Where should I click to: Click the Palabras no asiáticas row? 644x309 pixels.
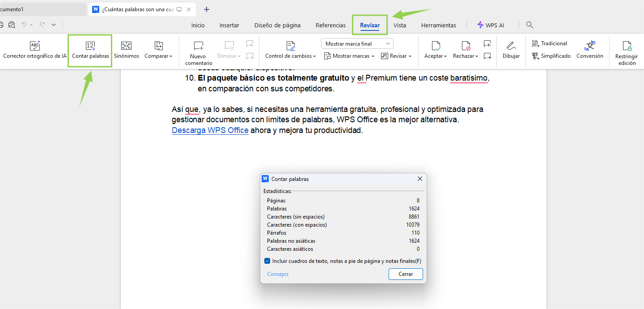point(343,241)
